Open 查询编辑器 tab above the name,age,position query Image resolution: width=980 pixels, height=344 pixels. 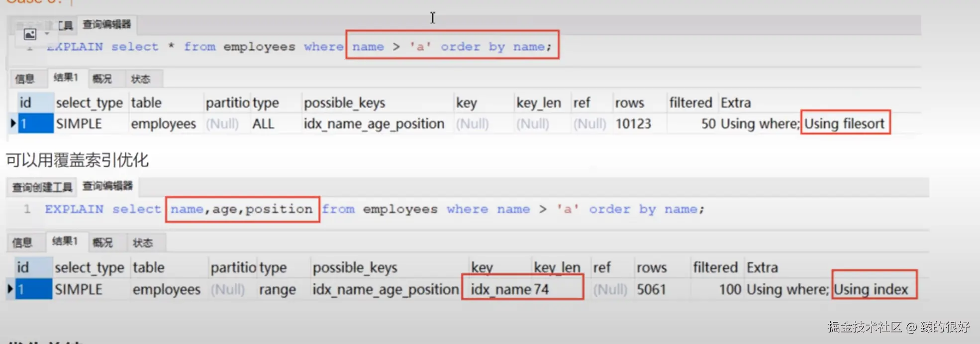(x=107, y=186)
